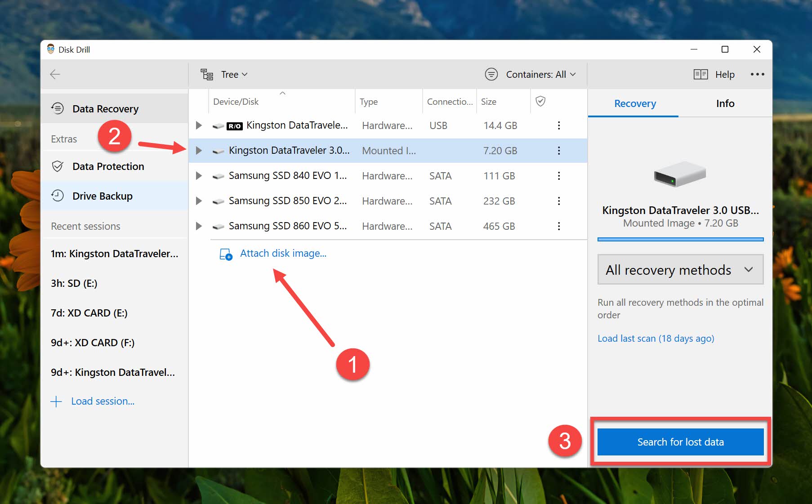Open options menu for 14.4 GB Kingston drive
The image size is (812, 504).
[x=559, y=125]
